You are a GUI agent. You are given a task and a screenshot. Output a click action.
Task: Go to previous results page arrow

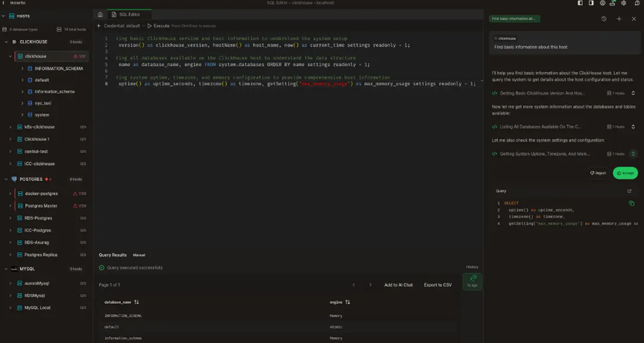tap(354, 284)
